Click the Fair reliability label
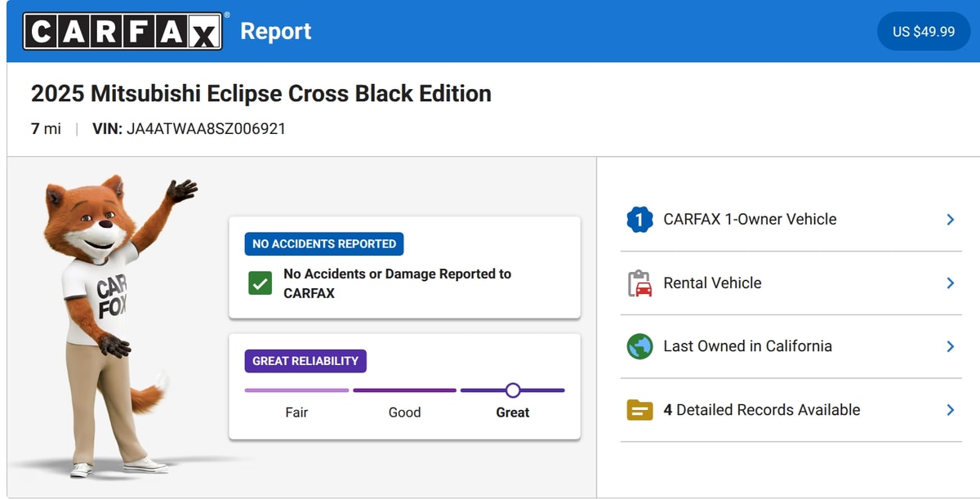The image size is (980, 499). (x=296, y=412)
